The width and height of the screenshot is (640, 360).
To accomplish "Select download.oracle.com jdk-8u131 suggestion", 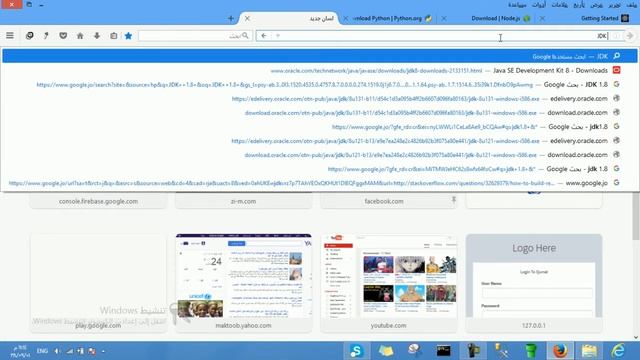I will [320, 113].
